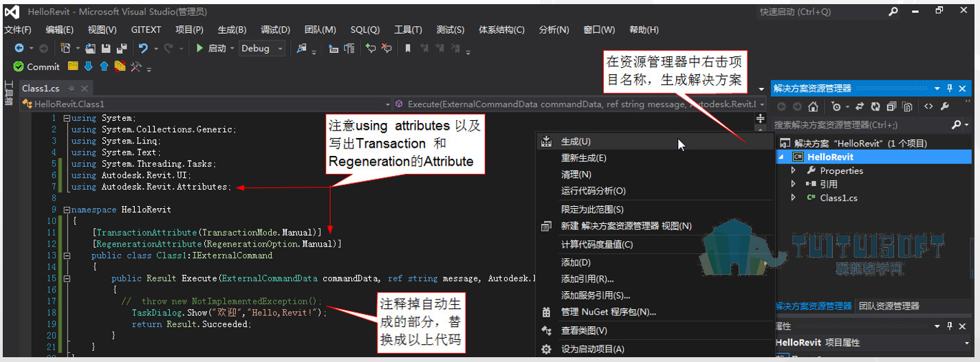Click the Open File toolbar icon
Viewport: 980px width, 362px height.
click(90, 49)
